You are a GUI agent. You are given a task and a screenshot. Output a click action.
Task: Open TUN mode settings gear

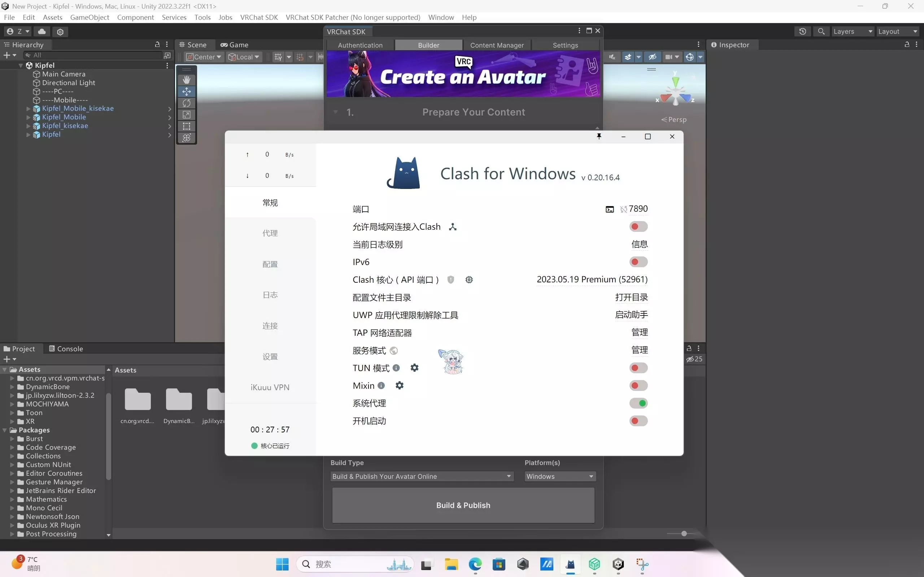click(x=414, y=367)
